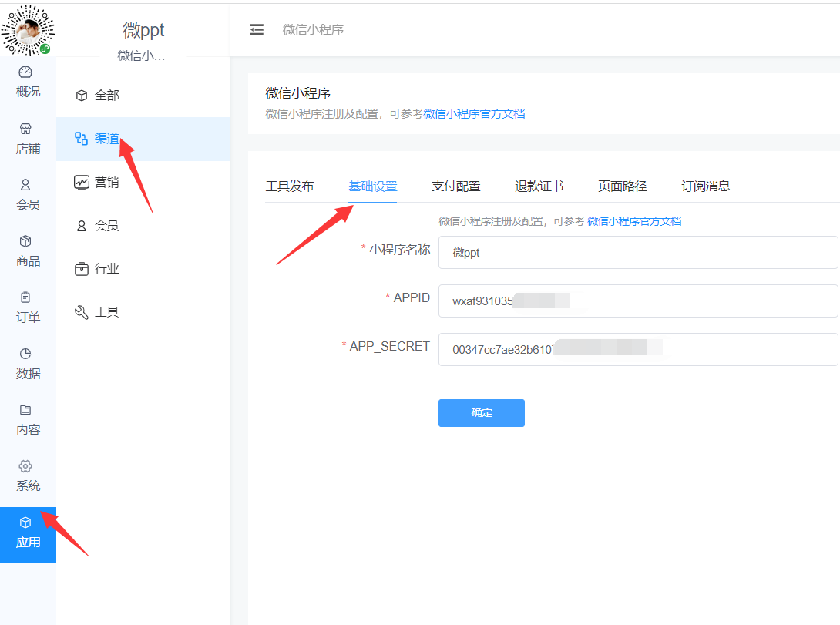Open 数据 data section
Image resolution: width=840 pixels, height=625 pixels.
[x=28, y=364]
